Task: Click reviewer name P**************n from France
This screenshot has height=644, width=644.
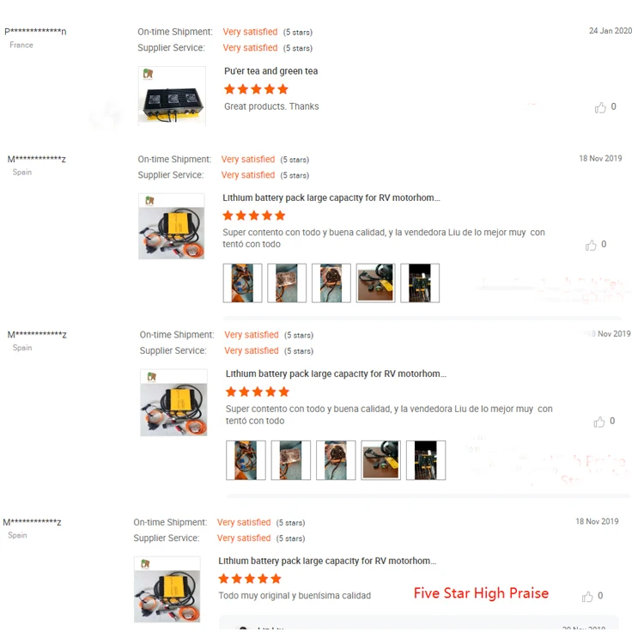Action: click(35, 31)
